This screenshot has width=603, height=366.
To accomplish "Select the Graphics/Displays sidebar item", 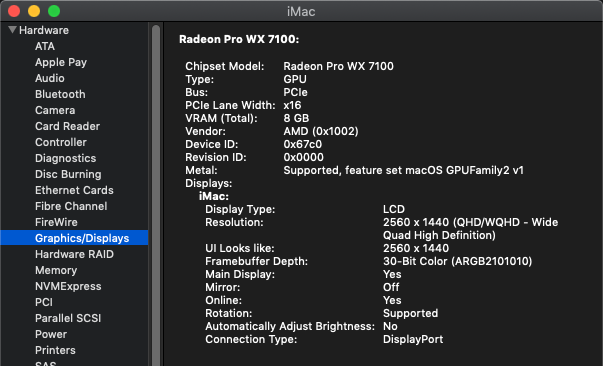I will point(74,238).
